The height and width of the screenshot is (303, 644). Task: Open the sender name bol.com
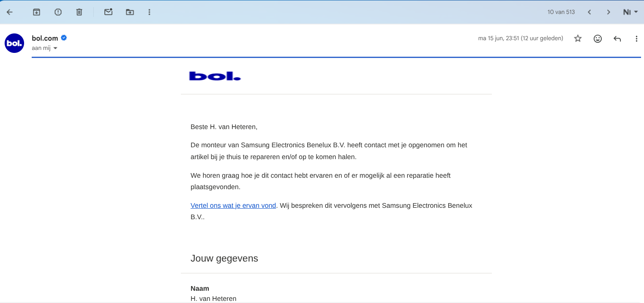[45, 38]
